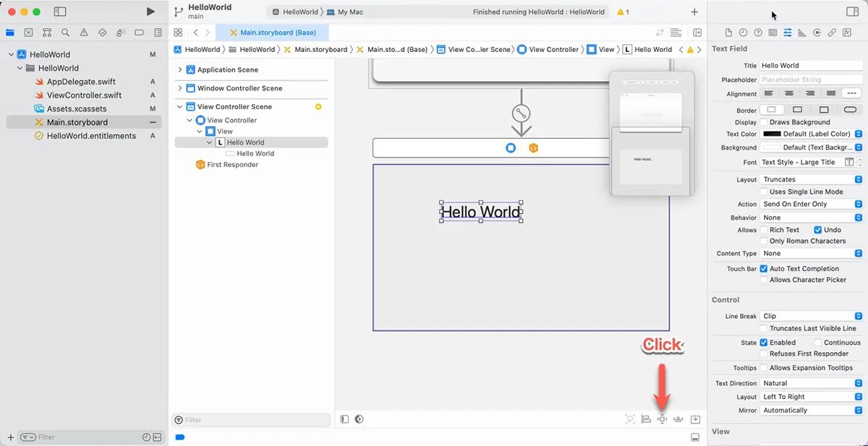The height and width of the screenshot is (446, 868).
Task: Enable the Continuous checkbox
Action: [x=818, y=343]
